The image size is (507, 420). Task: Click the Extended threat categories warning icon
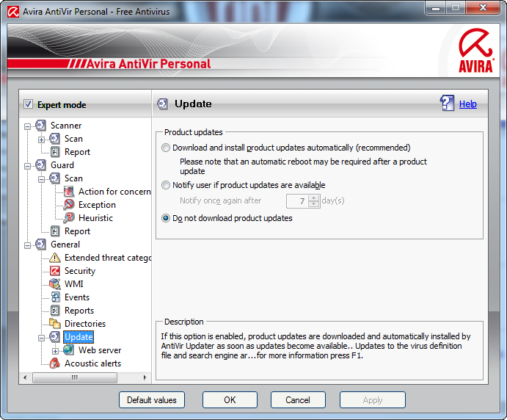click(x=55, y=258)
